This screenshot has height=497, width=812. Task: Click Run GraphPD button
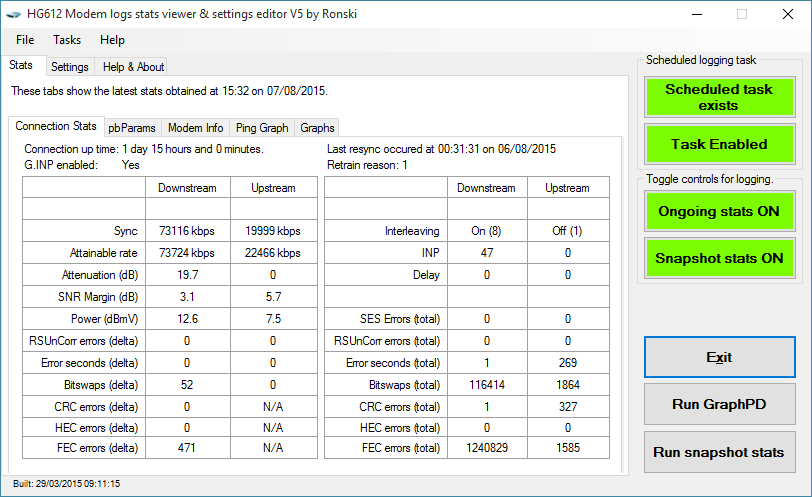click(719, 404)
